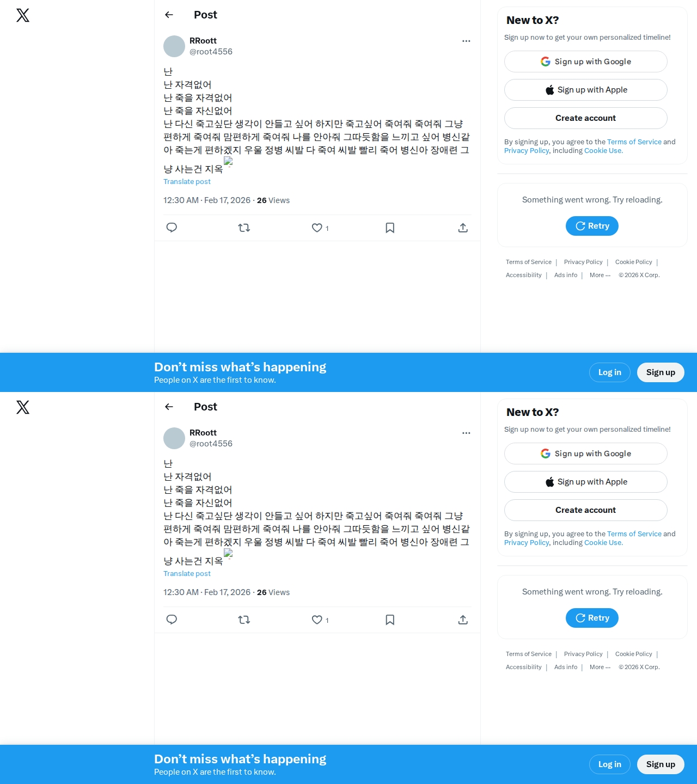Like the upper post with the heart icon
The height and width of the screenshot is (784, 697).
point(317,228)
